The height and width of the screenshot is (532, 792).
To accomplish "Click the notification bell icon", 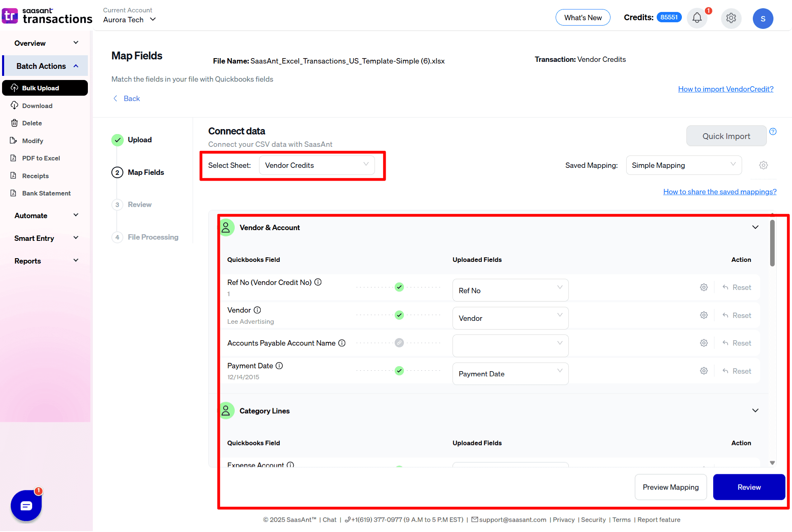I will [697, 18].
